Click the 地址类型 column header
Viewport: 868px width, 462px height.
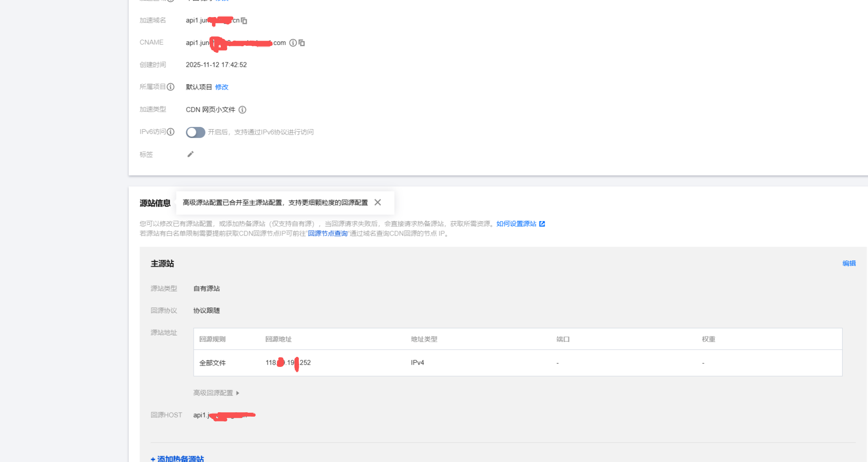coord(424,339)
